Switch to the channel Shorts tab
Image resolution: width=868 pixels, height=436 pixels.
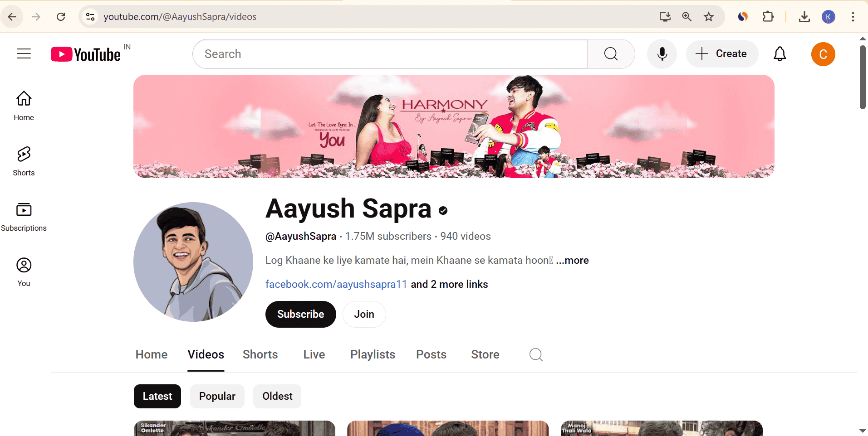pos(260,354)
